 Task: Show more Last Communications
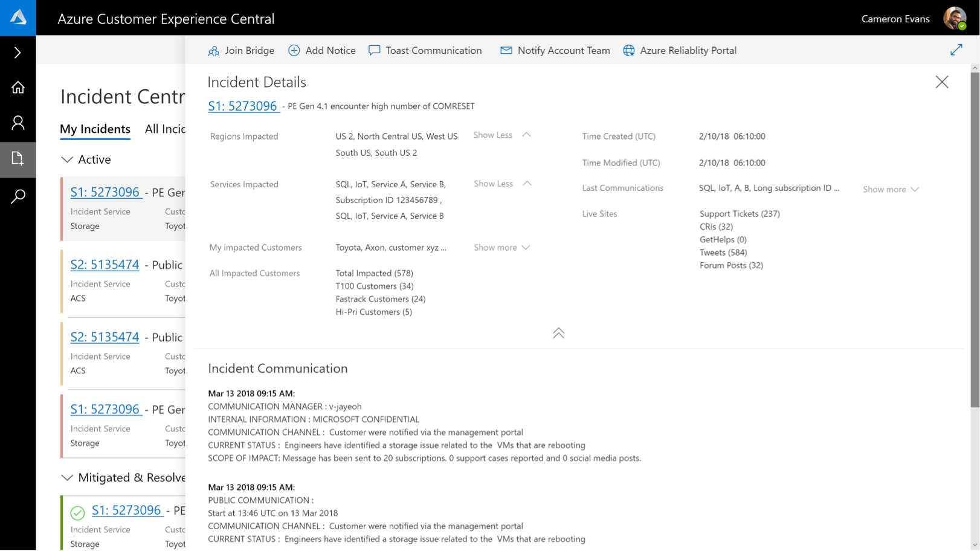(891, 190)
